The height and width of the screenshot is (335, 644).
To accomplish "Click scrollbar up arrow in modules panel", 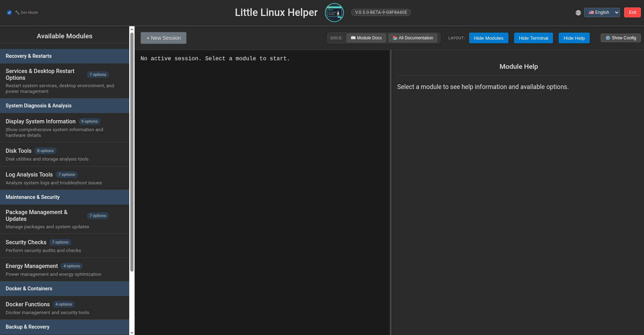I will [132, 29].
